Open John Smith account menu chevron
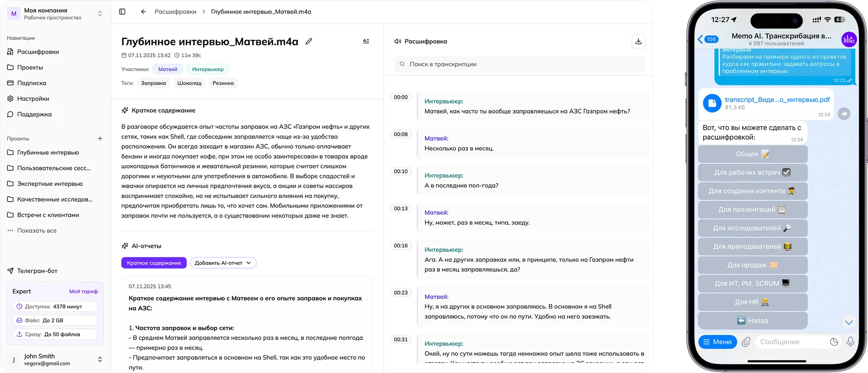 coord(100,359)
